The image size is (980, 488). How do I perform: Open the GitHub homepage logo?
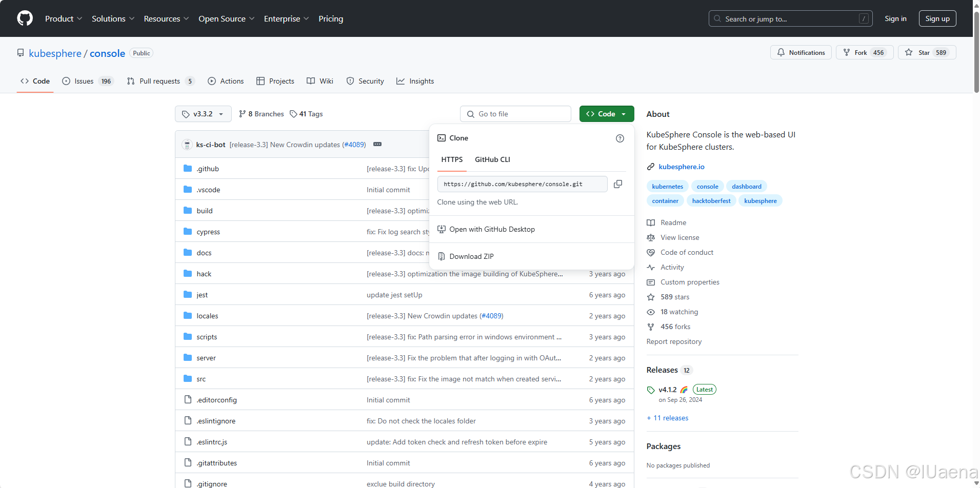coord(25,18)
